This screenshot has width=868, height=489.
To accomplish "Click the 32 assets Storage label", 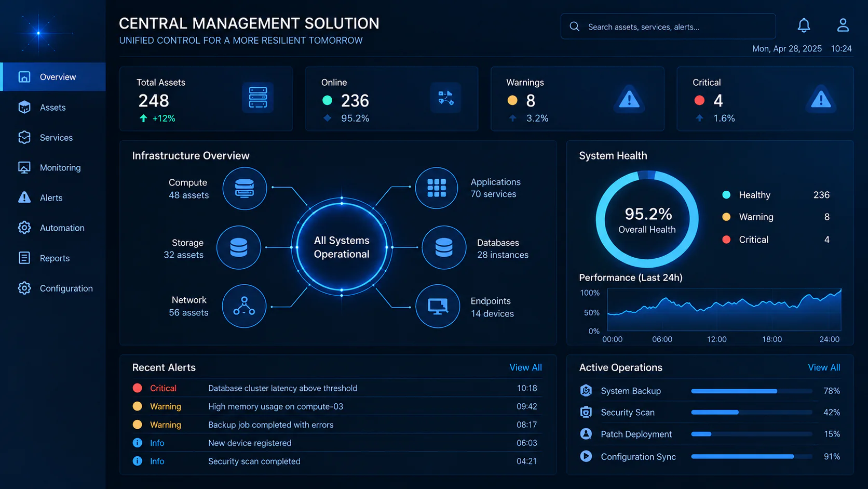I will [184, 255].
